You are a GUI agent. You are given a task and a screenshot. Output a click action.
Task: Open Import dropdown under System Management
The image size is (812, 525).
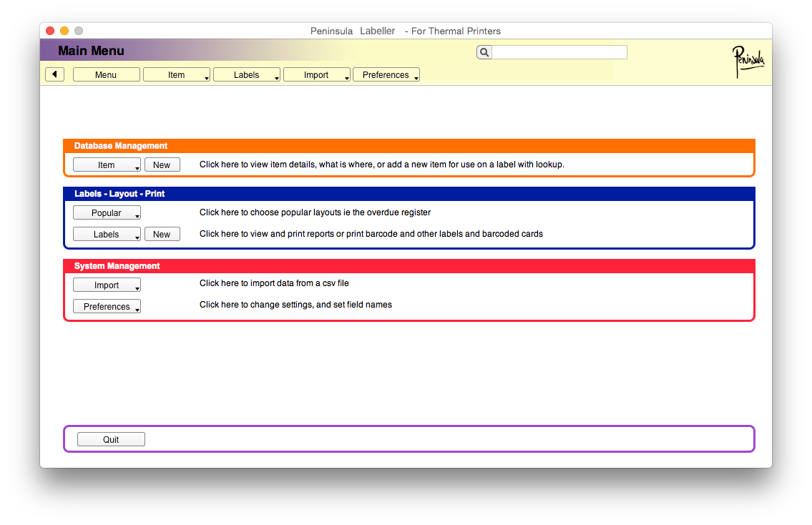pos(107,285)
